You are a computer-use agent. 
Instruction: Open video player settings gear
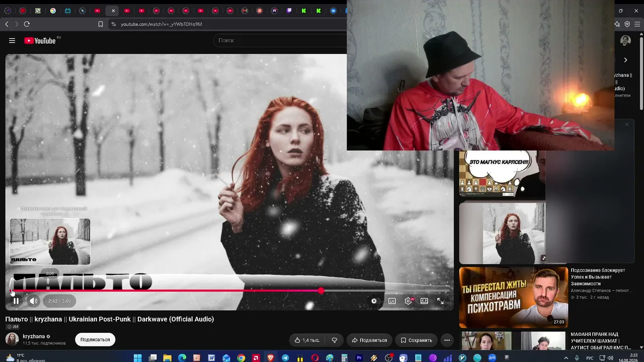click(408, 301)
